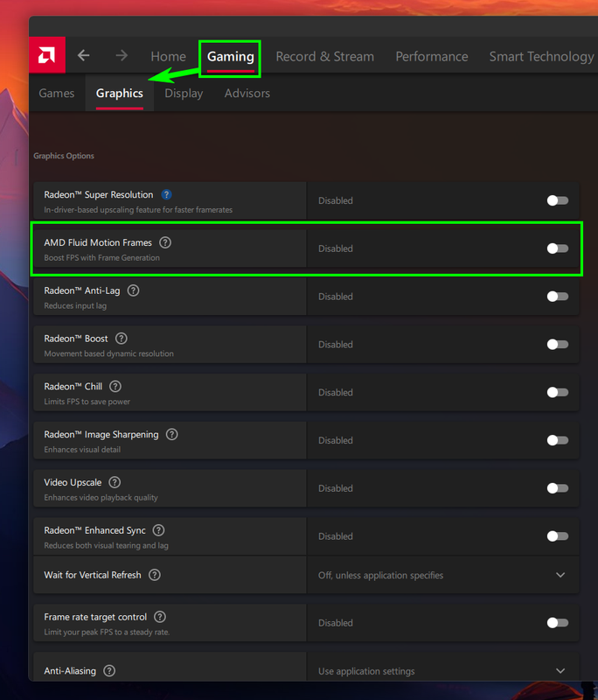Click 'Limits FPS to save power' text

click(x=87, y=402)
